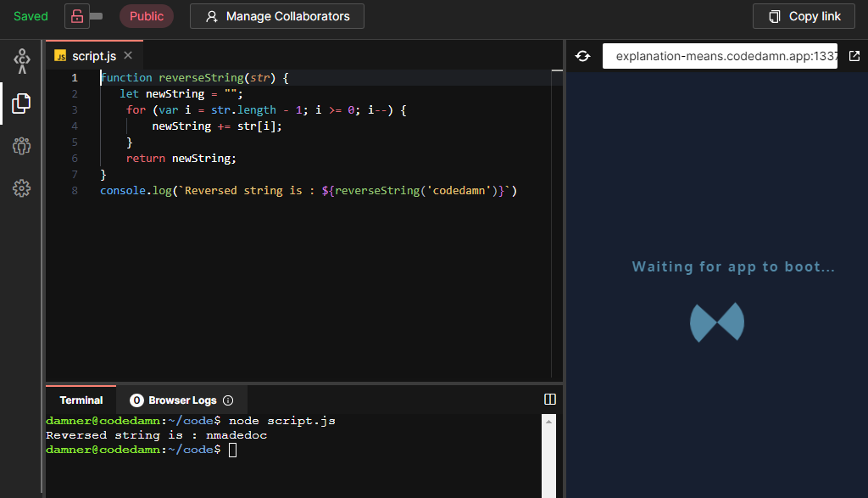
Task: Copy the playground link
Action: click(x=804, y=16)
